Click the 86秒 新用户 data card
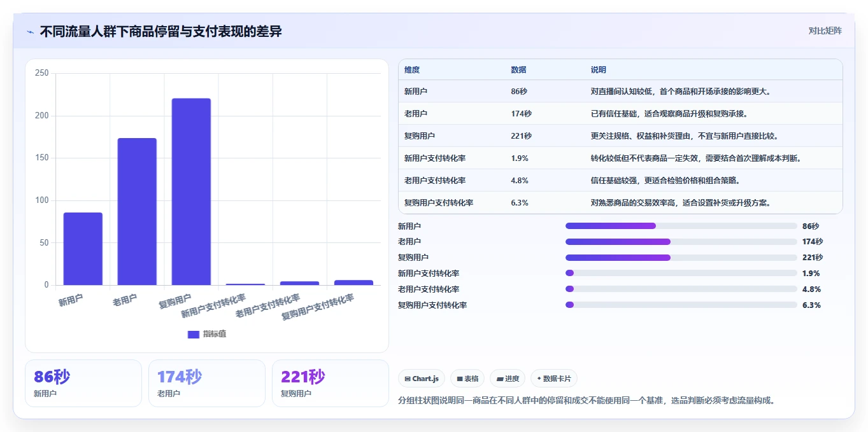868x432 pixels. (83, 383)
